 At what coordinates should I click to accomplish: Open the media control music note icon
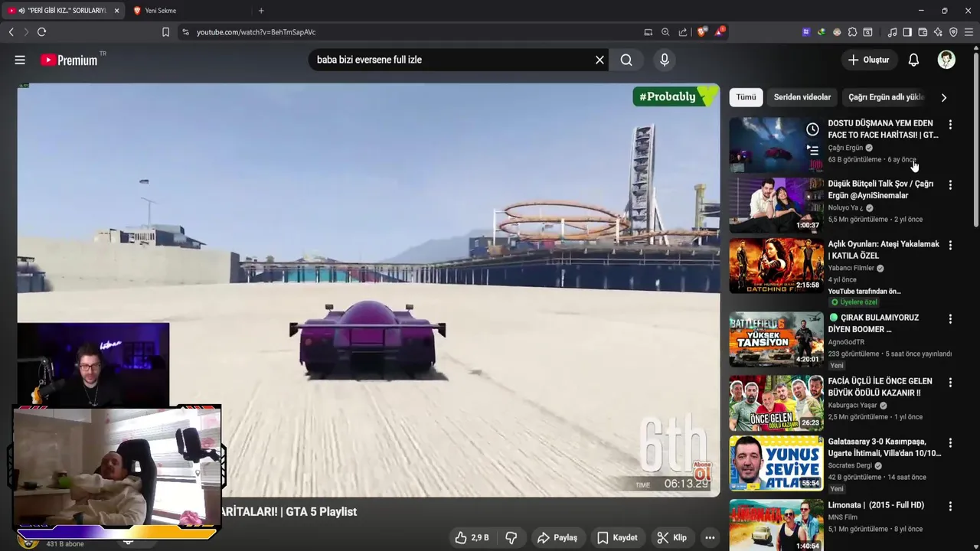(892, 32)
